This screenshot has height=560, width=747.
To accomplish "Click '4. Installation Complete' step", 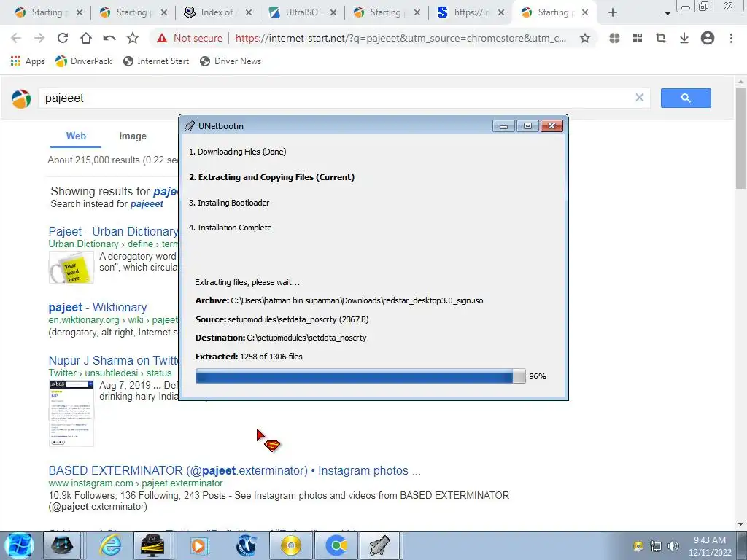I will click(x=230, y=227).
